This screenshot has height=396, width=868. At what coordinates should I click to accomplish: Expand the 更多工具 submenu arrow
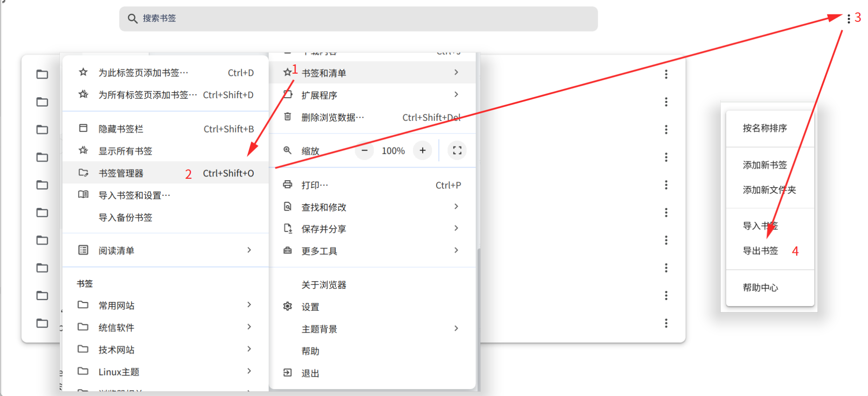[x=456, y=250]
